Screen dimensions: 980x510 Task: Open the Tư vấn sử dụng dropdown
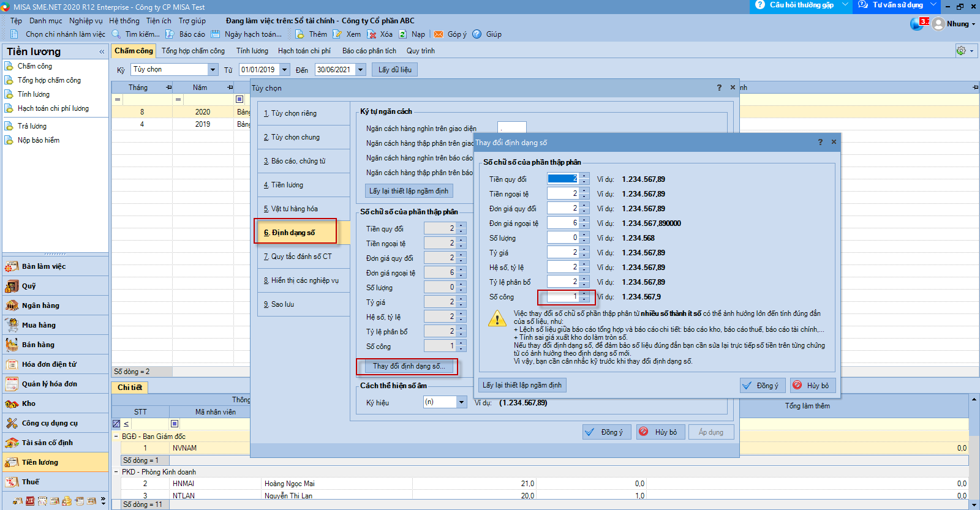coord(933,5)
